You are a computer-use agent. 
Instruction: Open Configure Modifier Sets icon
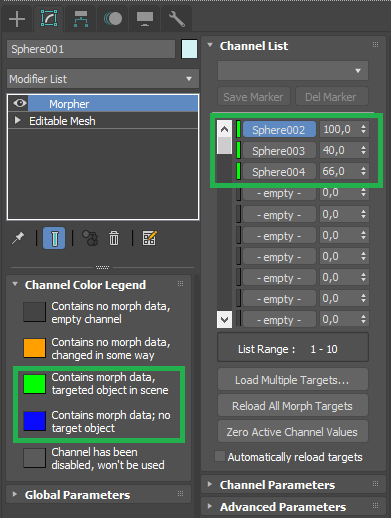tap(149, 238)
